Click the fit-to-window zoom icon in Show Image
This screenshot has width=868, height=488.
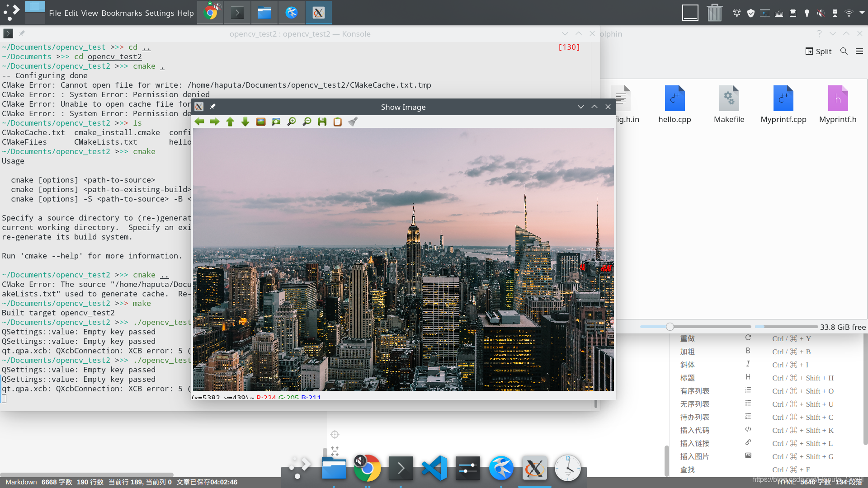[276, 122]
